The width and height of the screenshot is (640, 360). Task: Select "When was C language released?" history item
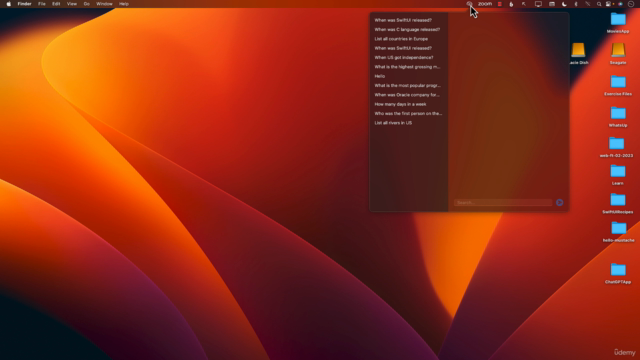coord(407,29)
